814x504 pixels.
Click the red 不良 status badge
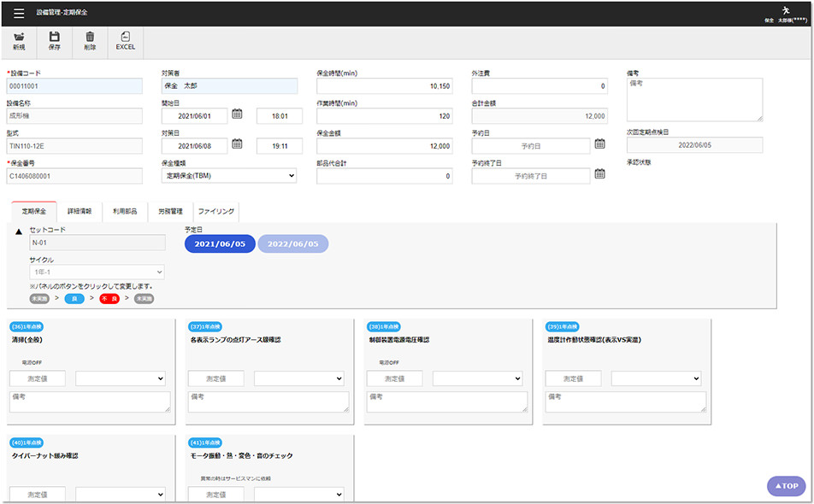click(109, 299)
